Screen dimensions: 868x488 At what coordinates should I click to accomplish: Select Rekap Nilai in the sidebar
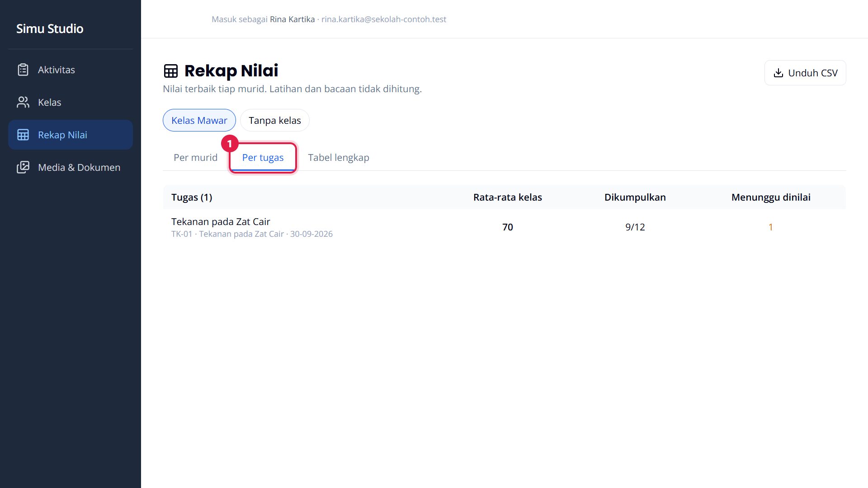tap(71, 135)
